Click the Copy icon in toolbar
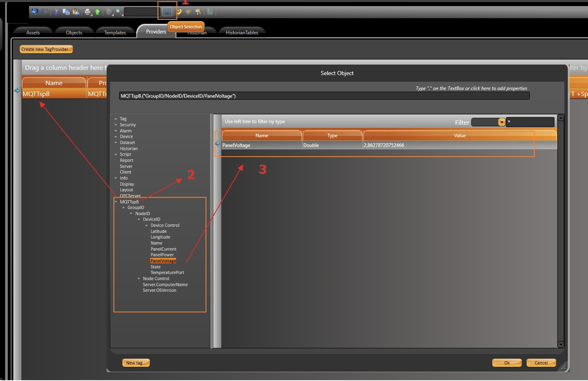Viewport: 588px width, 381px height. (66, 12)
